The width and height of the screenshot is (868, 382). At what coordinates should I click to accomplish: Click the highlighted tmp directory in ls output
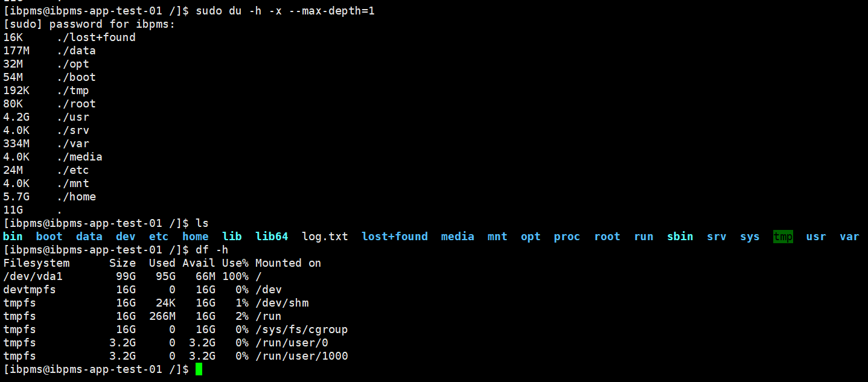tap(783, 237)
